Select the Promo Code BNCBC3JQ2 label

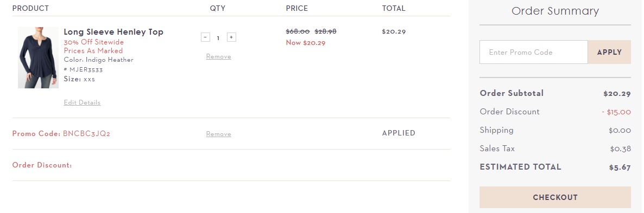[x=61, y=133]
